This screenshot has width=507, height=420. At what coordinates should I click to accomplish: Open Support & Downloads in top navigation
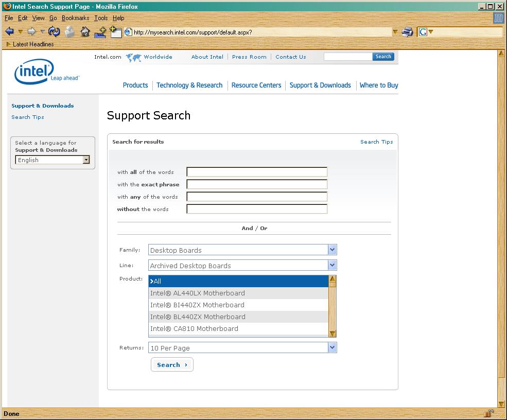(320, 85)
